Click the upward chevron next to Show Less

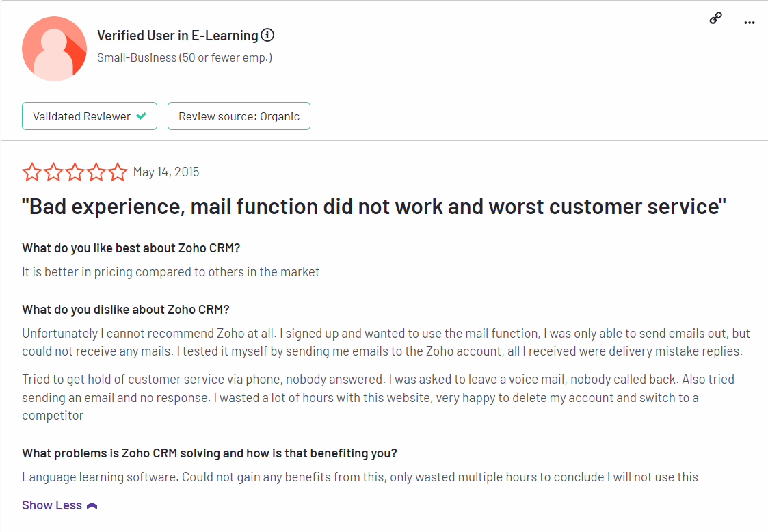pyautogui.click(x=92, y=505)
